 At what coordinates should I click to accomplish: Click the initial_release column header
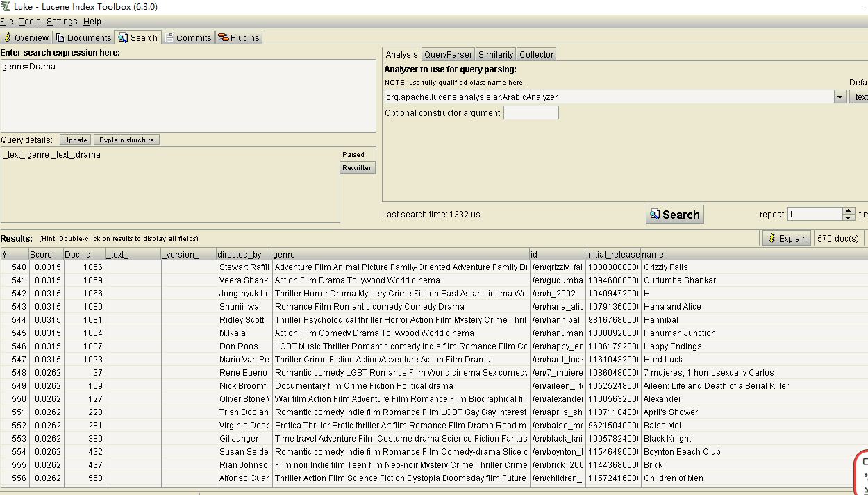point(613,255)
